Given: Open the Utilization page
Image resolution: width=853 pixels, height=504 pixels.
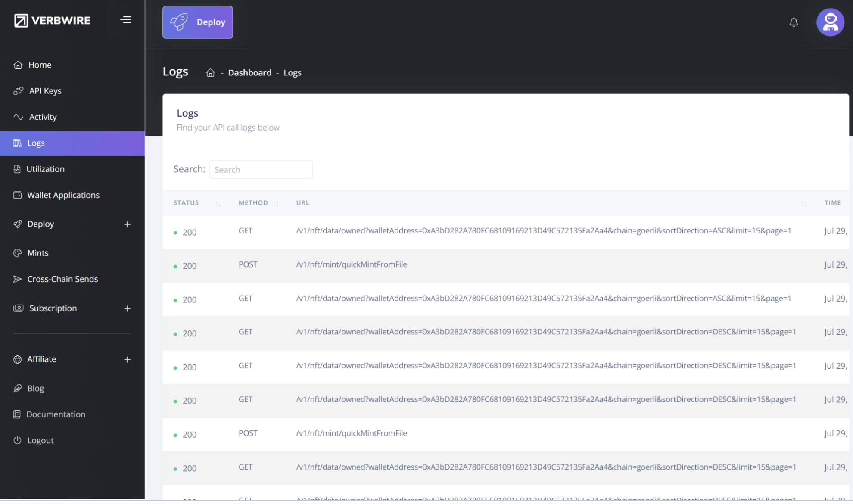Looking at the screenshot, I should [x=45, y=169].
